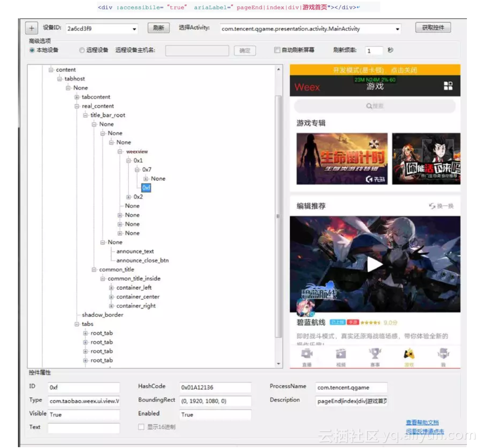Viewport: 481px width, 448px height.
Task: Click the search bar in phone preview
Action: point(375,106)
